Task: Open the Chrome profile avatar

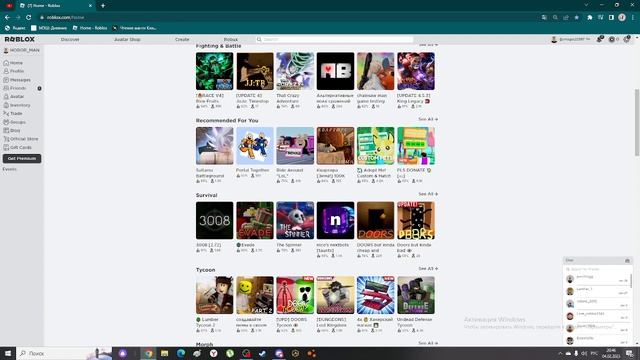Action: [x=622, y=18]
